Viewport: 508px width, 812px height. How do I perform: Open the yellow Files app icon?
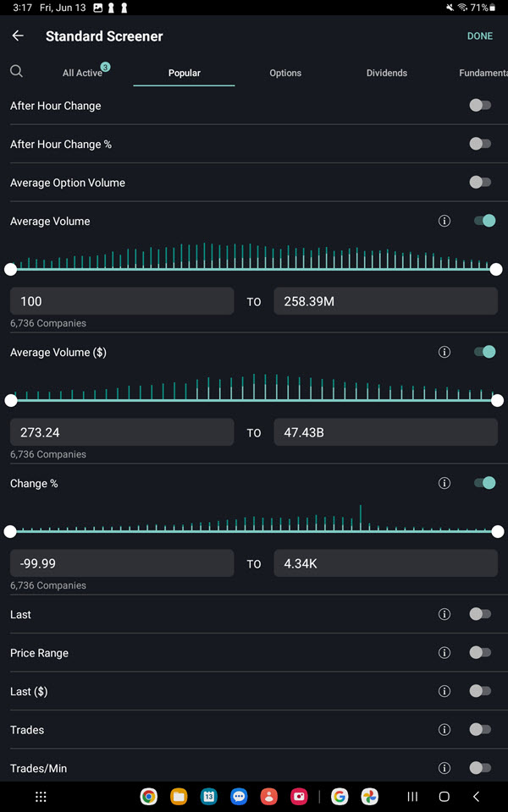tap(179, 797)
